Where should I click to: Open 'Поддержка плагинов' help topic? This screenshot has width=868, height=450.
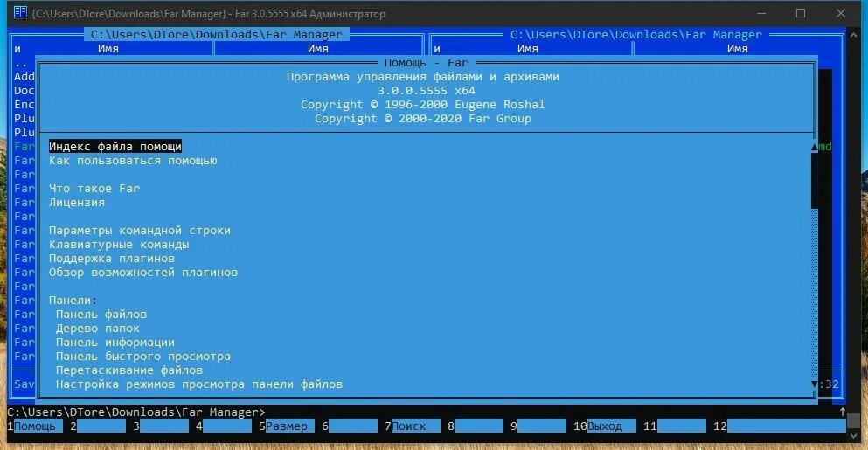click(111, 259)
